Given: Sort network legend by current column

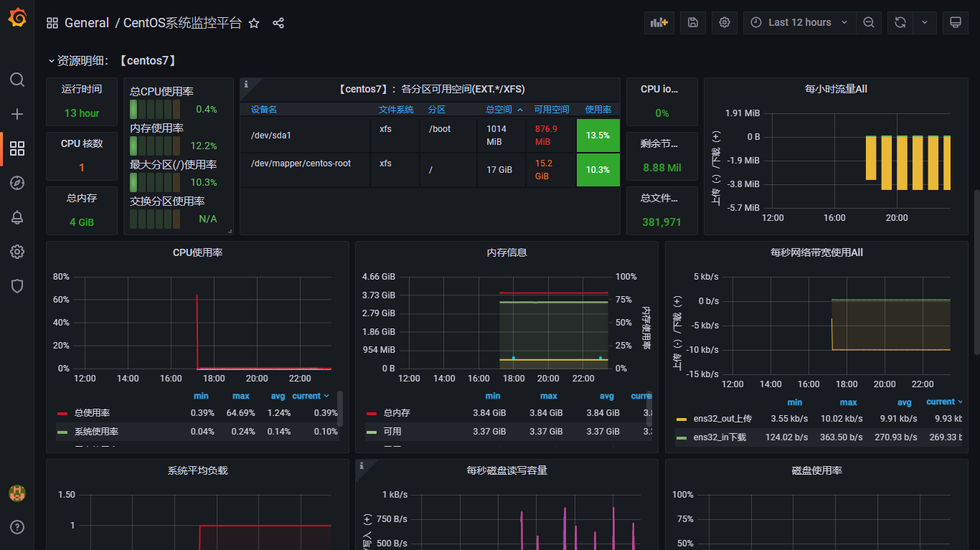Looking at the screenshot, I should click(944, 402).
